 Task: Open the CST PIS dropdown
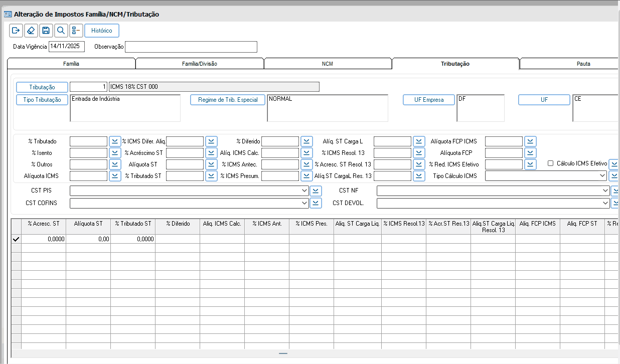point(304,191)
